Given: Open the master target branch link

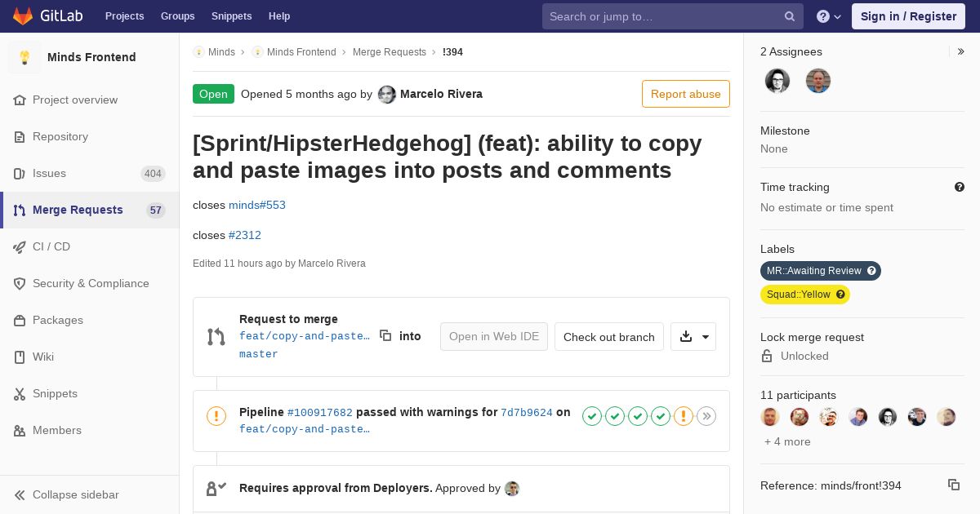Looking at the screenshot, I should click(259, 354).
